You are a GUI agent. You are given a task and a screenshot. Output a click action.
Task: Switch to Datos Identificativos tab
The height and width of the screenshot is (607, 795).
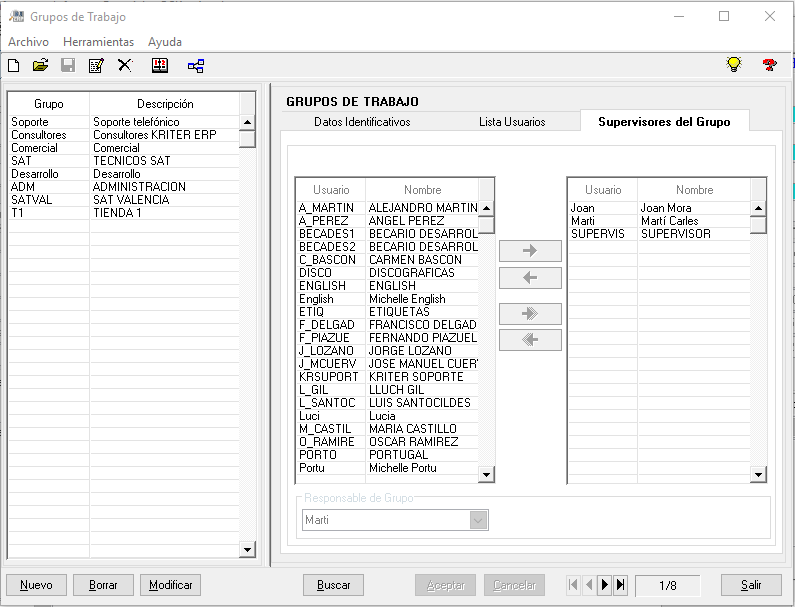pos(362,122)
